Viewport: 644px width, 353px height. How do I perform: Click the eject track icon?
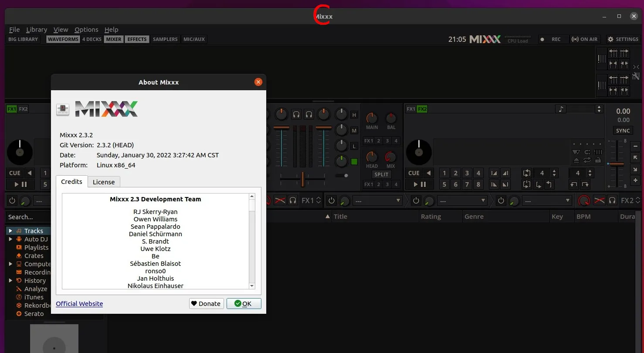(x=576, y=160)
